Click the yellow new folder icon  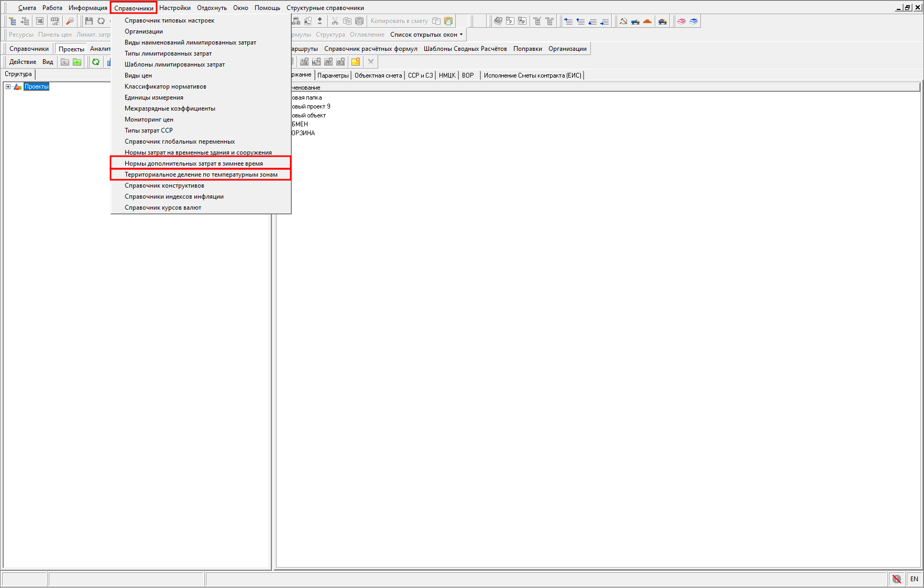356,62
